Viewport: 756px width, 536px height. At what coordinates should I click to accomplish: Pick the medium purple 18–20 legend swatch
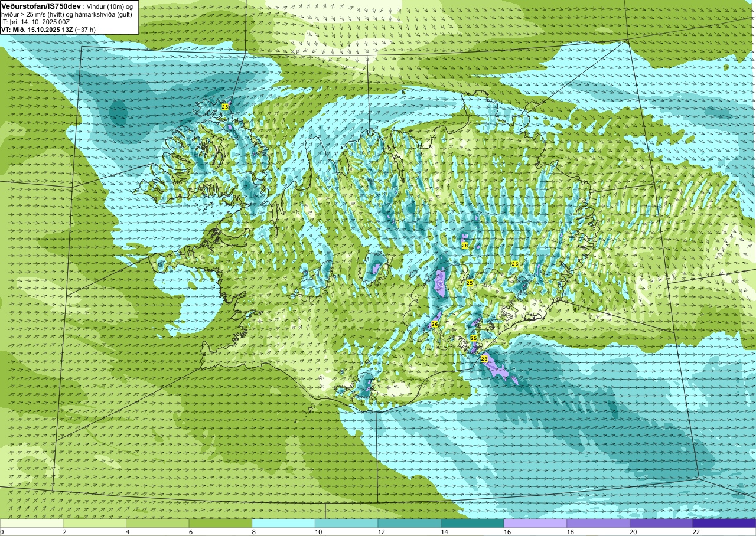point(598,523)
